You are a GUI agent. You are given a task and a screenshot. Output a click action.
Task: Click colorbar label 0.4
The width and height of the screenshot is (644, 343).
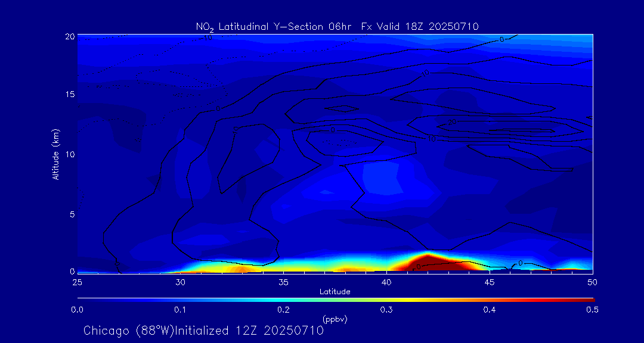490,310
